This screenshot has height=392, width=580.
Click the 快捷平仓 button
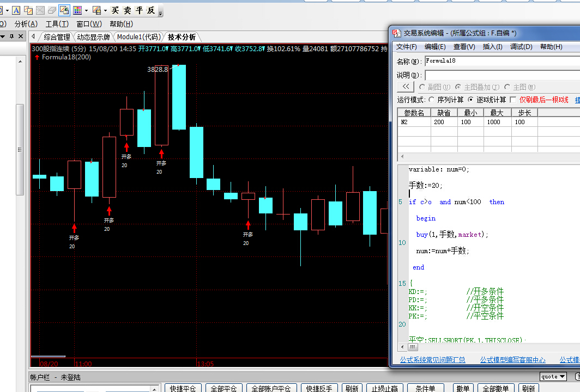[x=183, y=388]
